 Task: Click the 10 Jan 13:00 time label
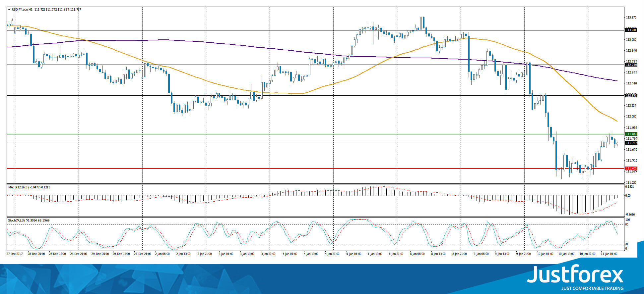coord(566,254)
